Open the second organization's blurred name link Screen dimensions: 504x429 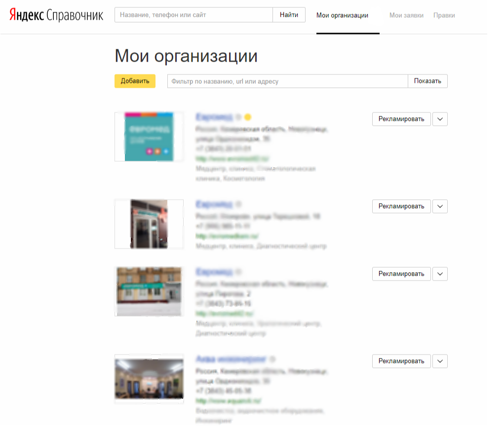click(214, 204)
